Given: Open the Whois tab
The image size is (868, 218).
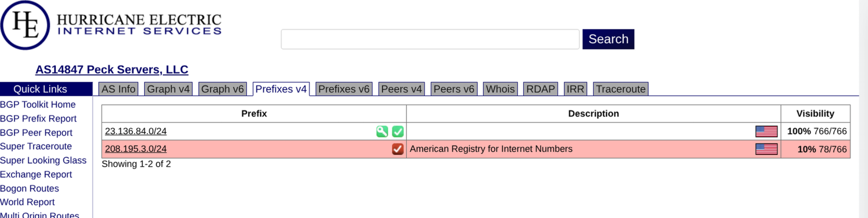Looking at the screenshot, I should click(500, 89).
